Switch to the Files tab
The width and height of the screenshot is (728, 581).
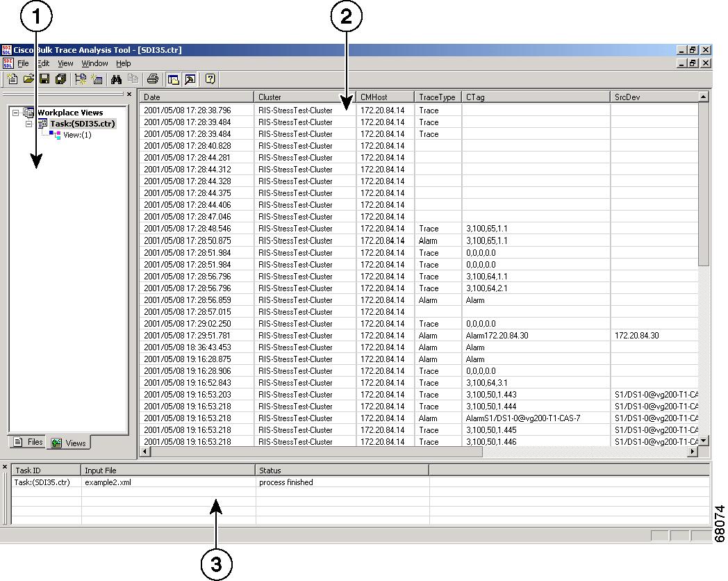[x=28, y=442]
